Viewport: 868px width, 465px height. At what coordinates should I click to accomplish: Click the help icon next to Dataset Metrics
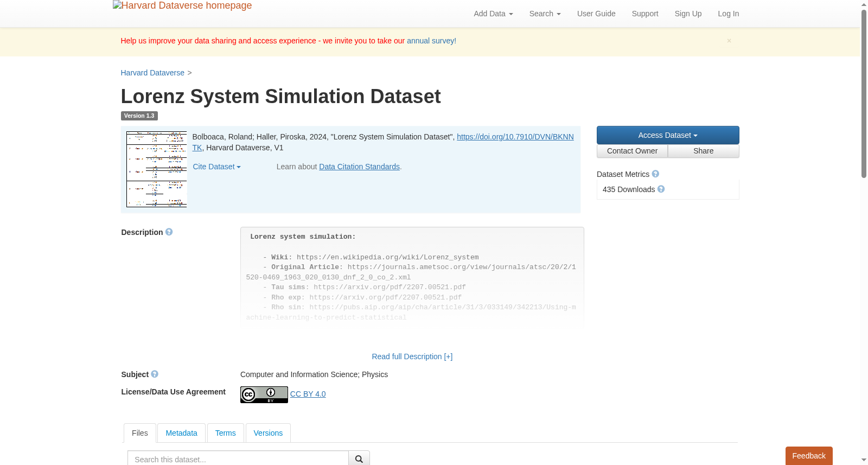coord(655,174)
